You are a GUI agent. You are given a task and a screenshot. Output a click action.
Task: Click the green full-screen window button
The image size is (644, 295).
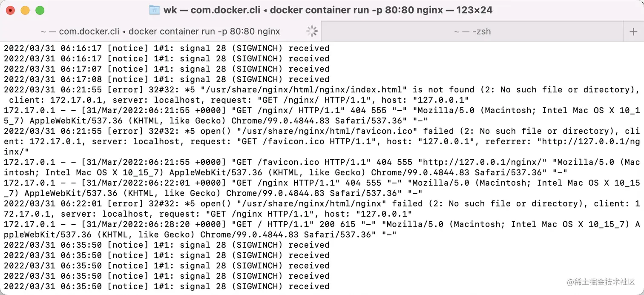(x=40, y=10)
